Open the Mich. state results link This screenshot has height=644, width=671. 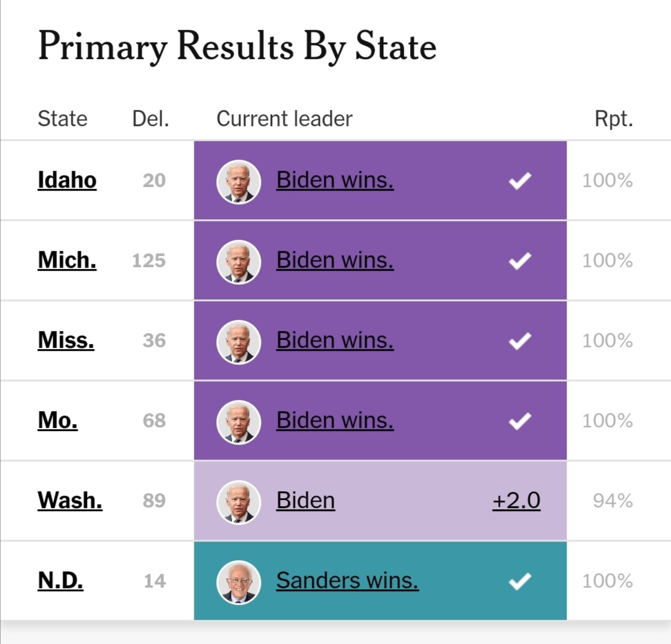point(67,261)
